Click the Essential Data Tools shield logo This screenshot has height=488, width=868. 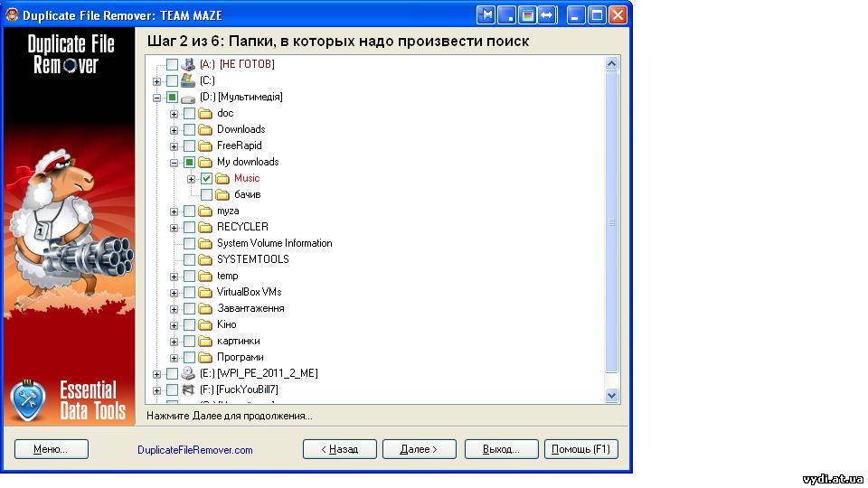tap(28, 399)
